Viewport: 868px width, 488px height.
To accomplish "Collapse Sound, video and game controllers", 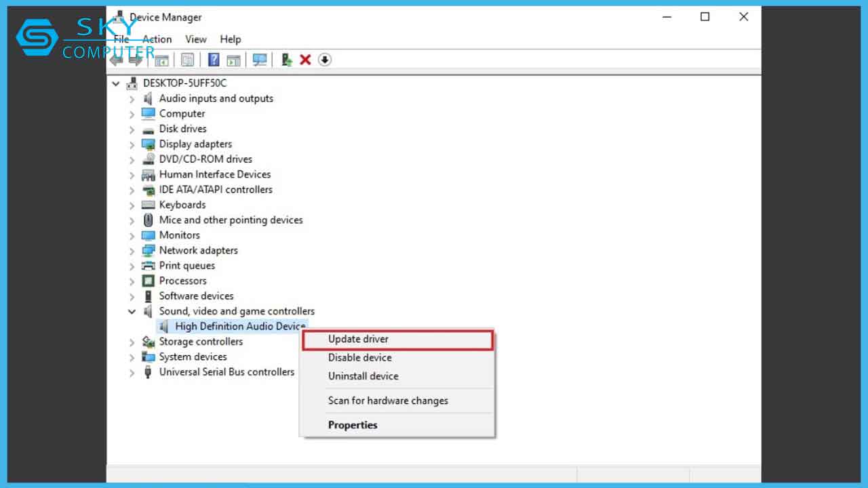I will click(x=132, y=312).
